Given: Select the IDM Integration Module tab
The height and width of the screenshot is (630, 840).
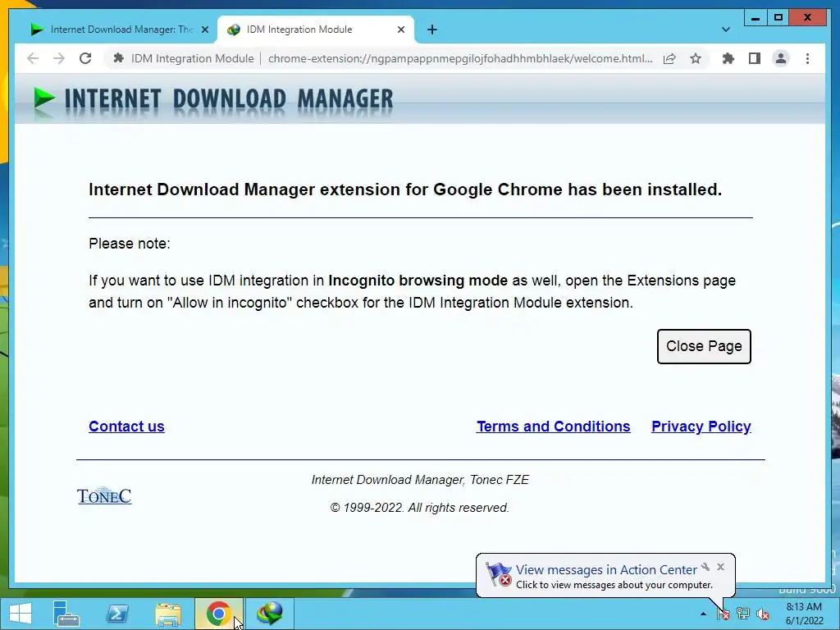Looking at the screenshot, I should click(x=316, y=30).
